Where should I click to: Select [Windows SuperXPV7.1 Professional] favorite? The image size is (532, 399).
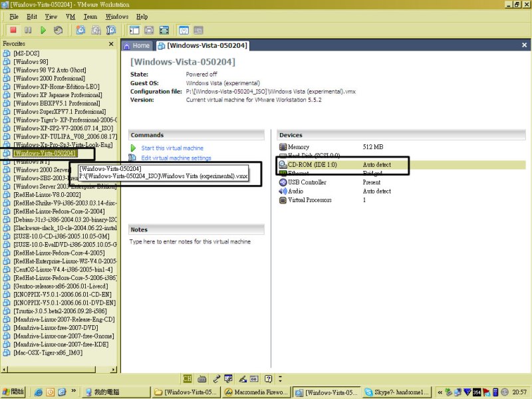pos(60,111)
